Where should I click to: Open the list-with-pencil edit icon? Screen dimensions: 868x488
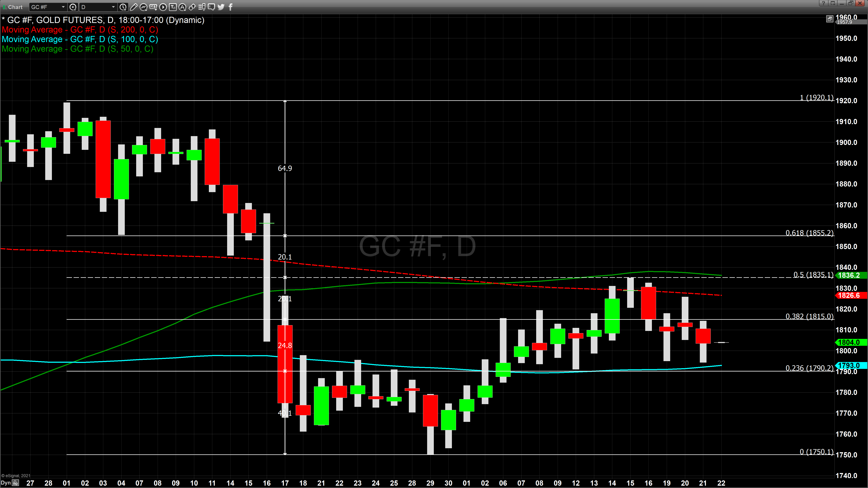coord(201,7)
